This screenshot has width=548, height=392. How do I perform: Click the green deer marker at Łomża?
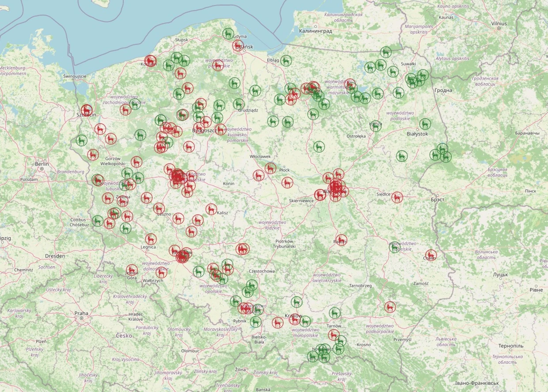coord(376,126)
